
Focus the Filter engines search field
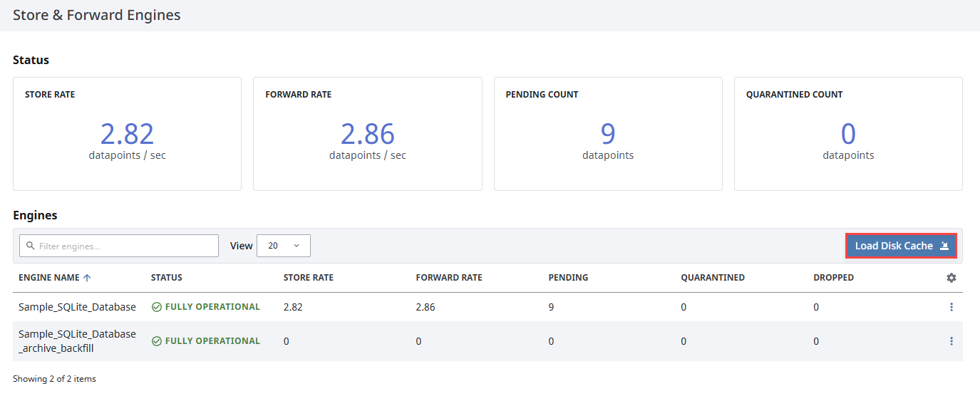coord(119,246)
